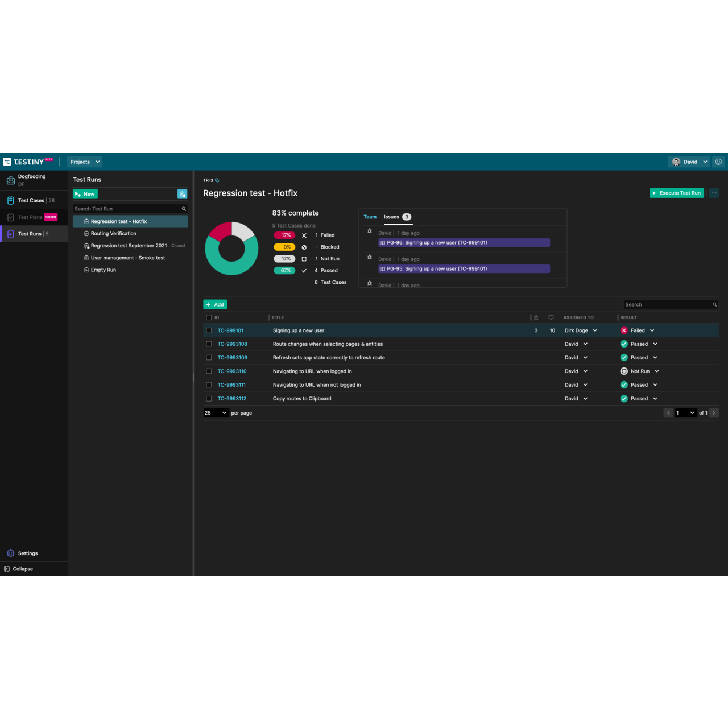
Task: Switch to the Team tab
Action: 370,217
